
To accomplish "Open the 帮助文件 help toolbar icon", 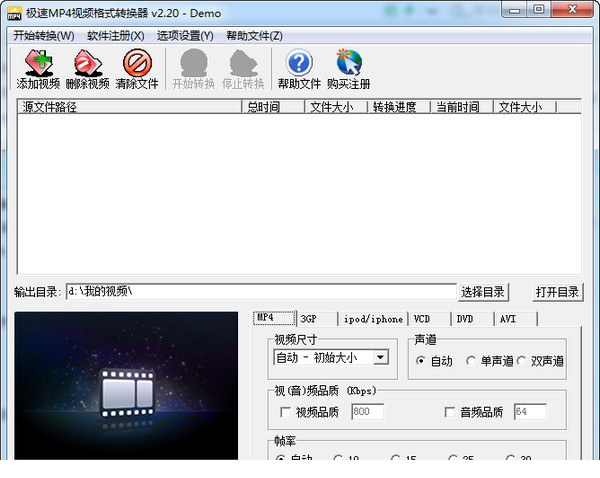I will [x=299, y=69].
